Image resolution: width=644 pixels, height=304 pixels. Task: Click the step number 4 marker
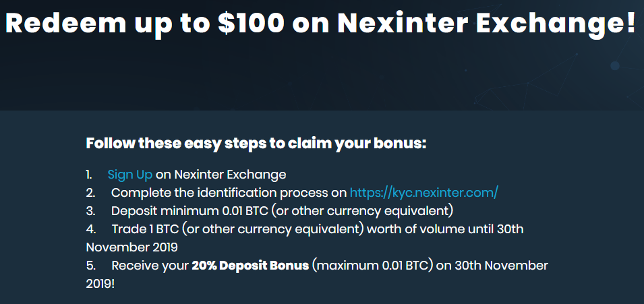click(91, 229)
